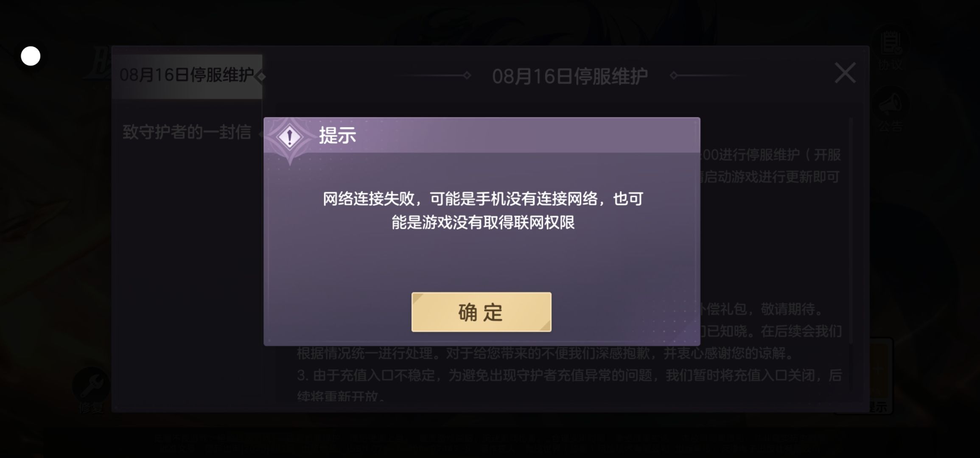Open the 协议 agreement icon
980x458 pixels.
890,47
